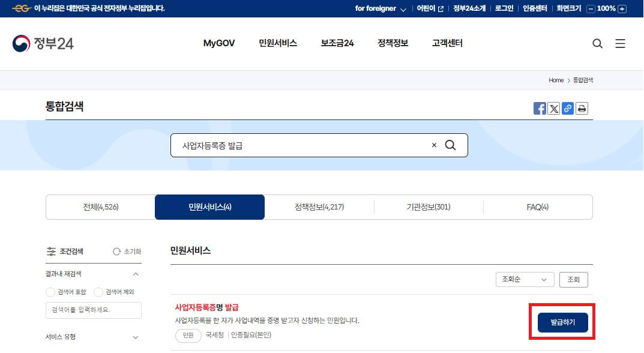Open the 보조금24 menu
The height and width of the screenshot is (353, 644).
337,43
